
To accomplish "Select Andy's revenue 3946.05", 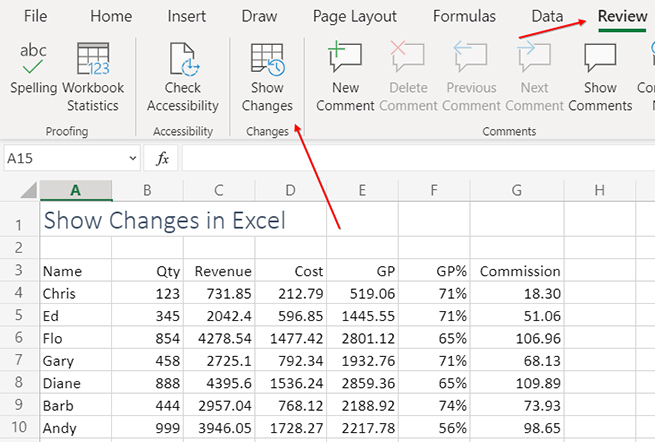I will click(x=219, y=427).
